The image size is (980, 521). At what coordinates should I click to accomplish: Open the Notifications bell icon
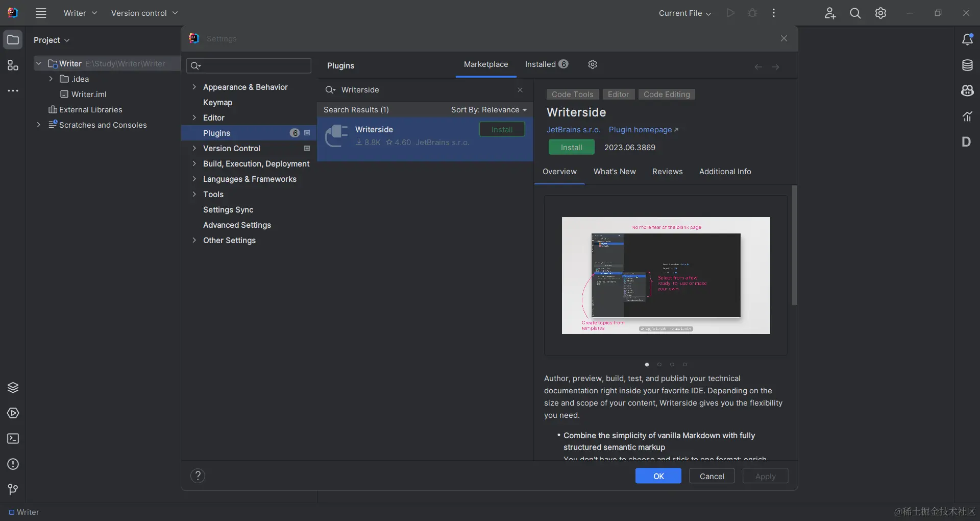[967, 40]
